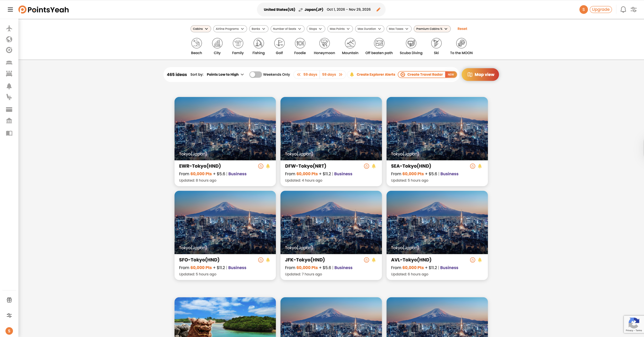The height and width of the screenshot is (337, 644).
Task: Click the airplane flights icon in sidebar
Action: click(x=9, y=28)
